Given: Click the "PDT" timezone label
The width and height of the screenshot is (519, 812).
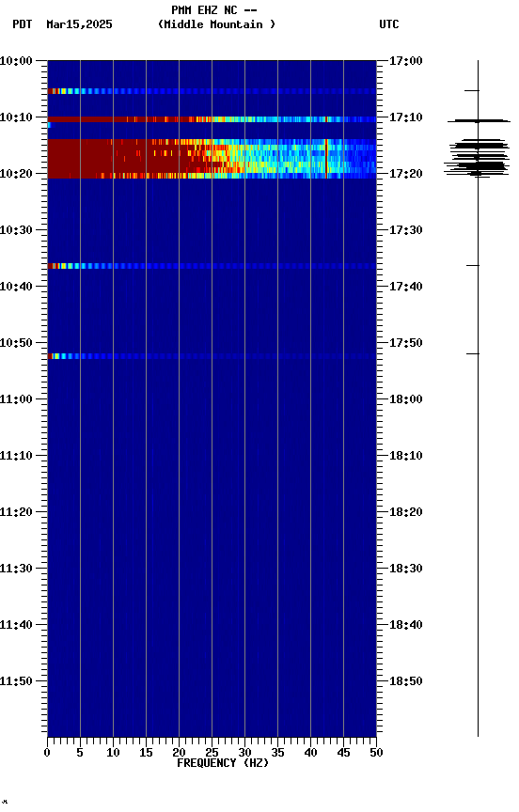Looking at the screenshot, I should click(x=23, y=24).
